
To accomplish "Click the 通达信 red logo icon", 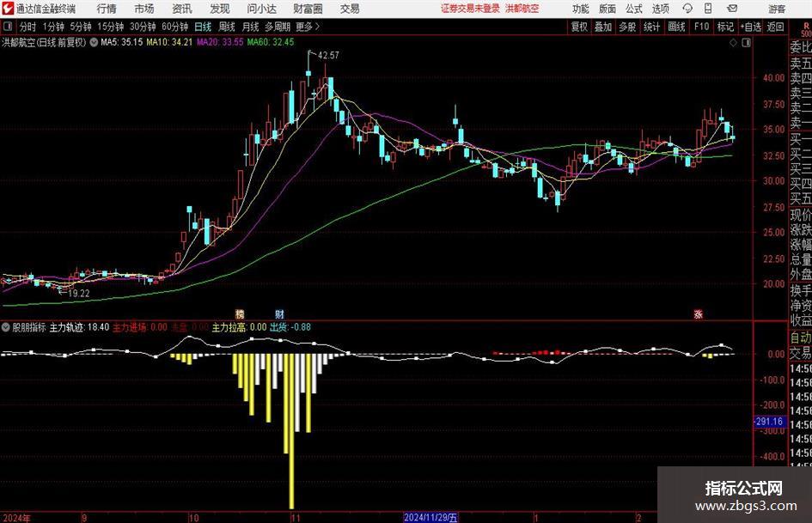I will [x=7, y=9].
